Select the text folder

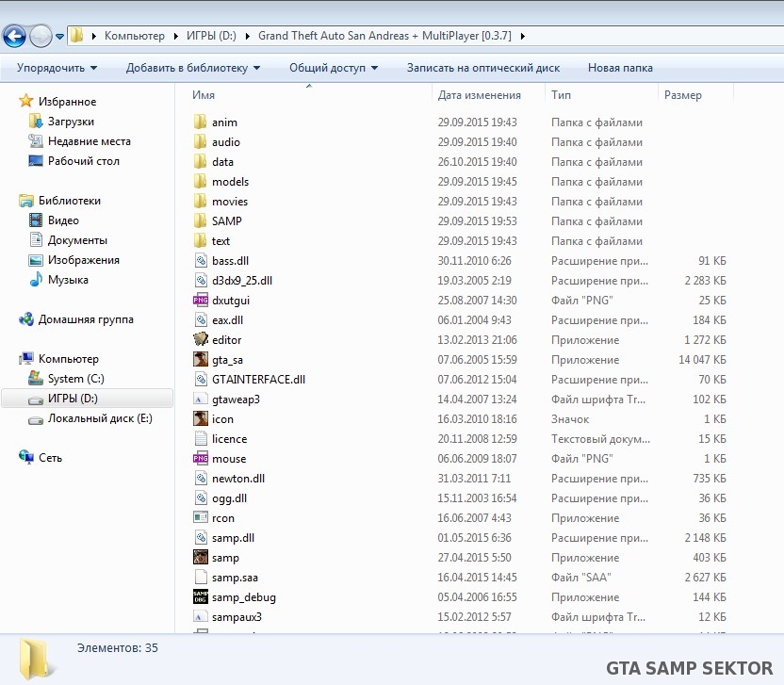(220, 241)
